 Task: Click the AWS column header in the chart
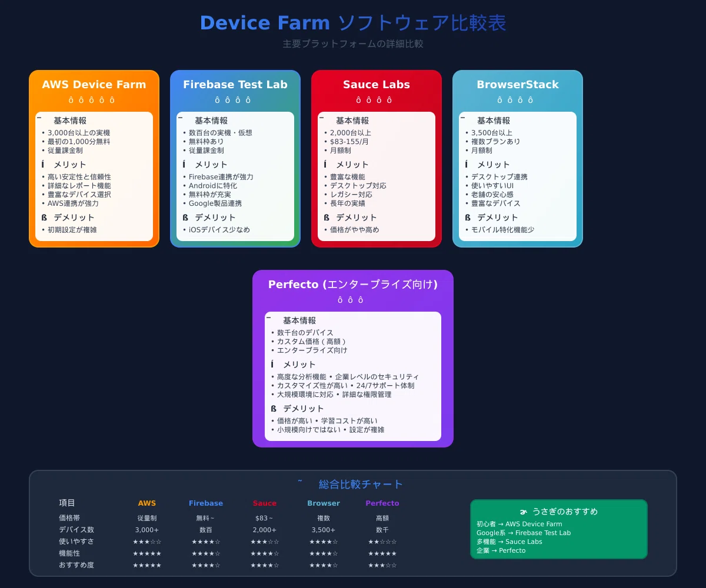(147, 503)
